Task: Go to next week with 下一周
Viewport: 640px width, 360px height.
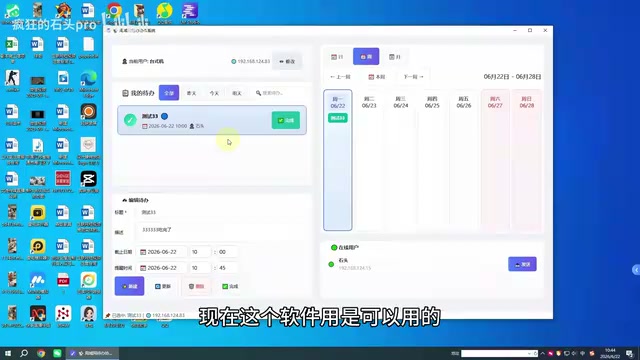Action: click(413, 77)
